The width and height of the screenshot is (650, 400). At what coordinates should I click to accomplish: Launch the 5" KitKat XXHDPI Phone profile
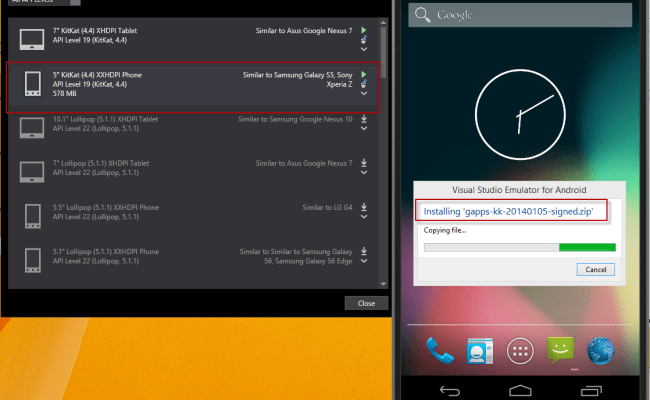click(x=364, y=75)
